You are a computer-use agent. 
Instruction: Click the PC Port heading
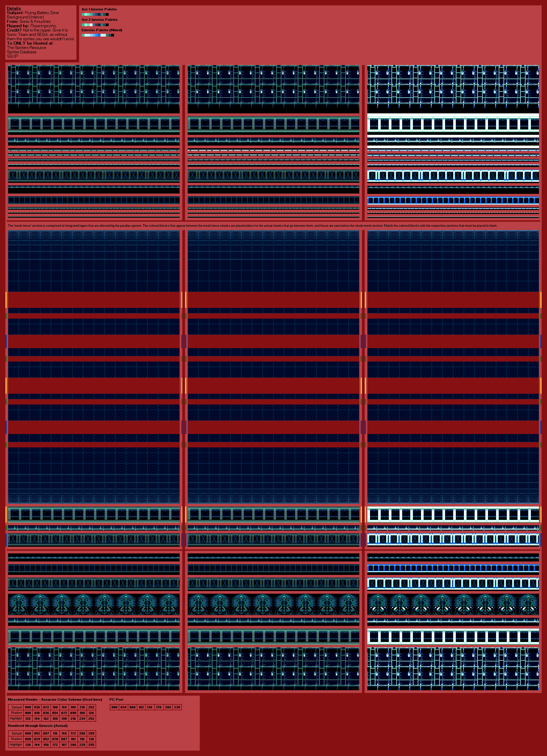[116, 700]
